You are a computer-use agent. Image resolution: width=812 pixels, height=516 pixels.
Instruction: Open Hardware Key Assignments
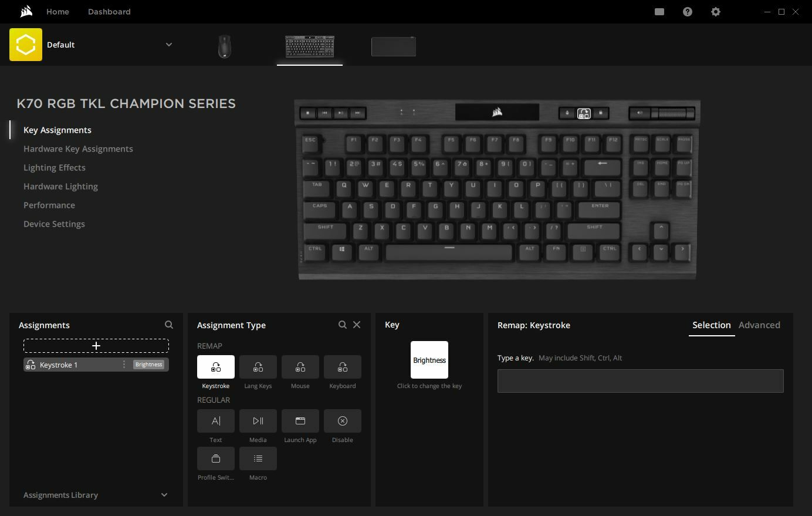[78, 149]
